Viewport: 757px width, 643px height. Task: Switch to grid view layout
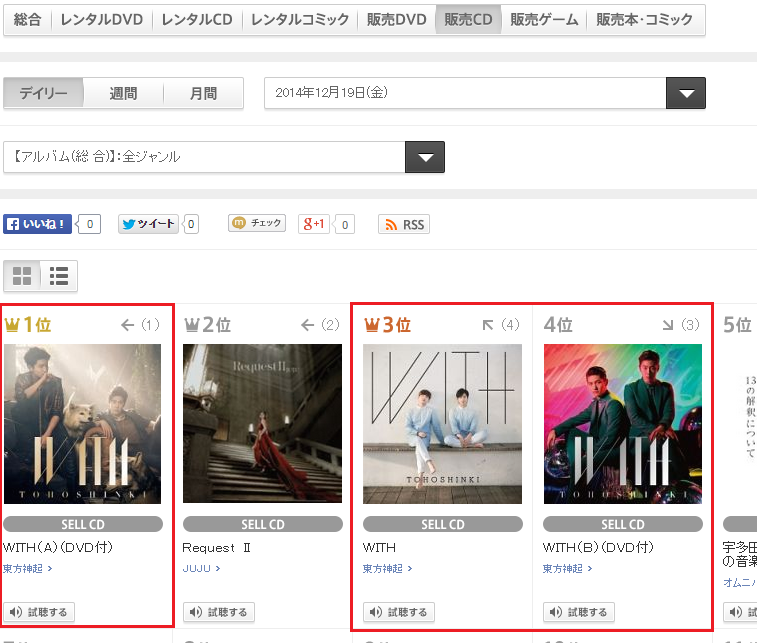(x=22, y=276)
